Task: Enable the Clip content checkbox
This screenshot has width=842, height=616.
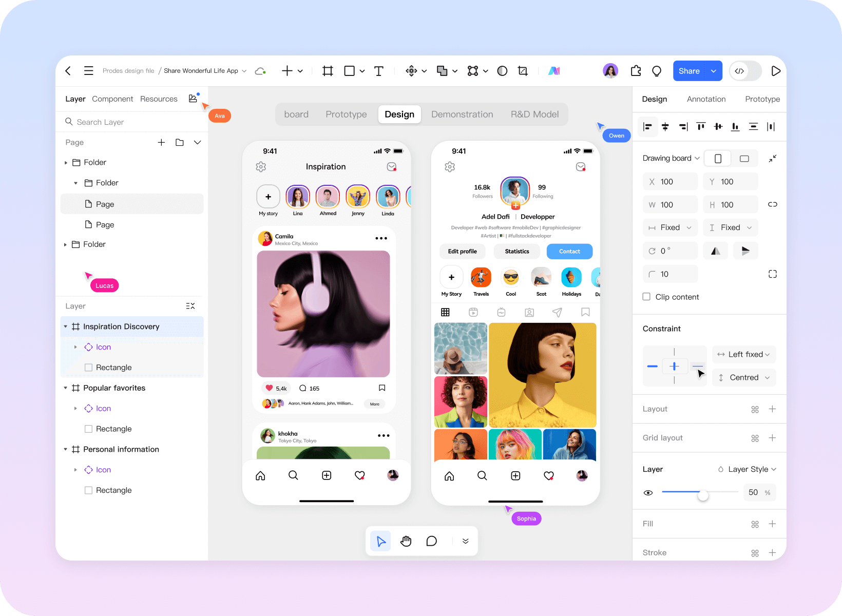Action: pos(646,297)
